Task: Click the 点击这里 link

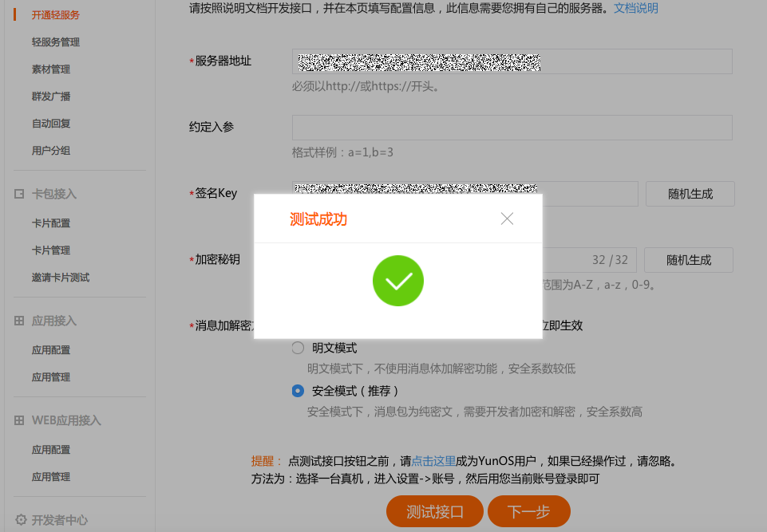Action: point(433,461)
